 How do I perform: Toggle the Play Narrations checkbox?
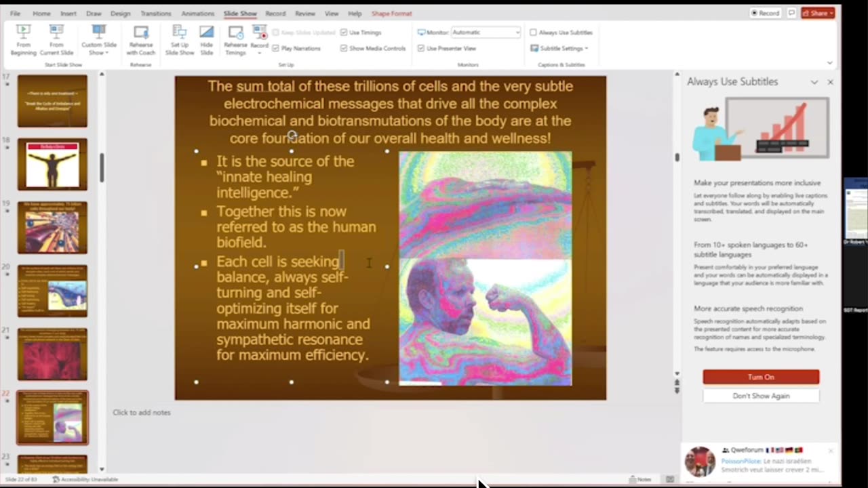275,48
